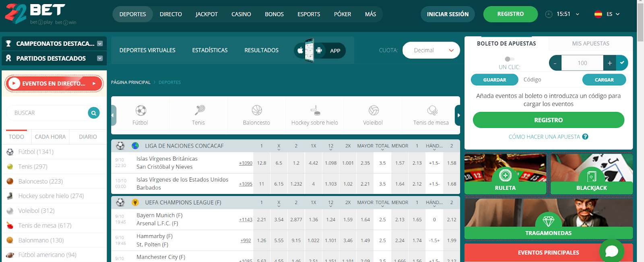
Task: Click REGISTRO button in bet slip
Action: tap(548, 120)
